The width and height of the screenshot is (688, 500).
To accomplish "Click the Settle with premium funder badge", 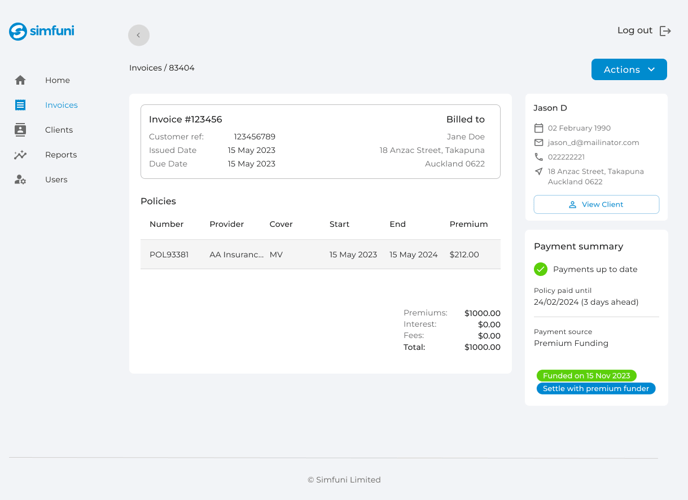I will (596, 388).
